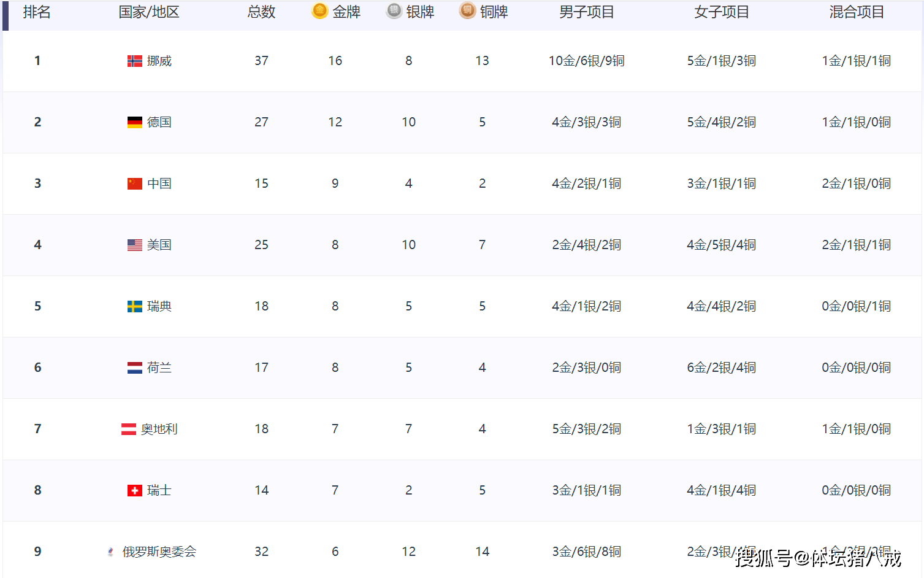
Task: Click the ROC emblem beside 俄罗斯奥委会
Action: pyautogui.click(x=110, y=552)
